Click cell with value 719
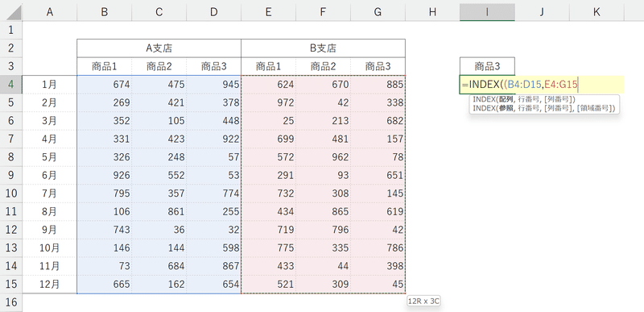Screen dimensions: 644x312 pos(268,230)
